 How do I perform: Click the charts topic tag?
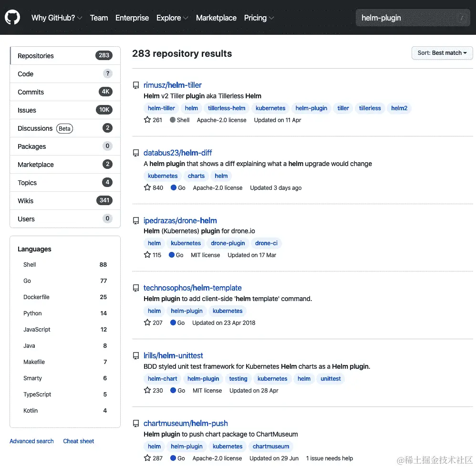click(x=196, y=176)
